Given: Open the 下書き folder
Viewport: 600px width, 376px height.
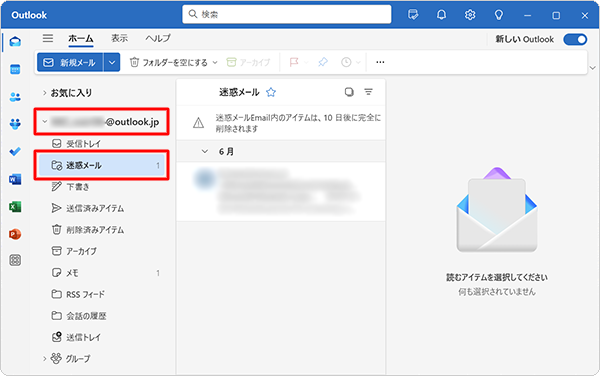Looking at the screenshot, I should point(101,187).
